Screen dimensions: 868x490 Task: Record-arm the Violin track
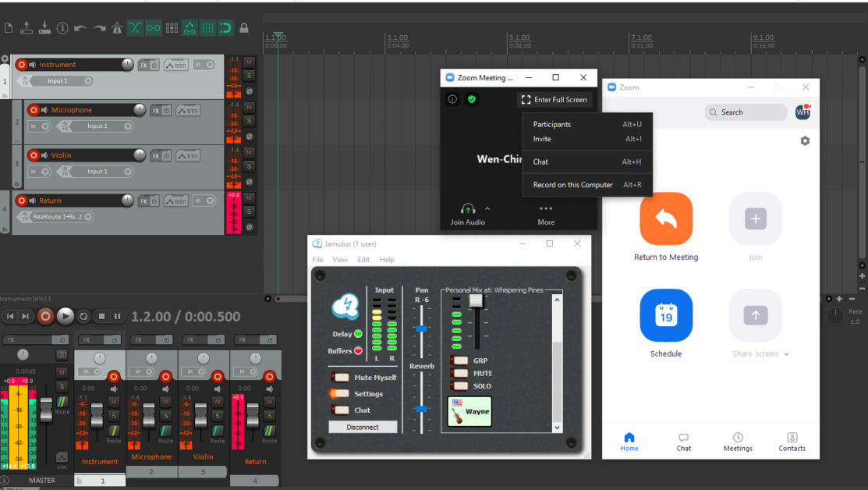coord(34,155)
